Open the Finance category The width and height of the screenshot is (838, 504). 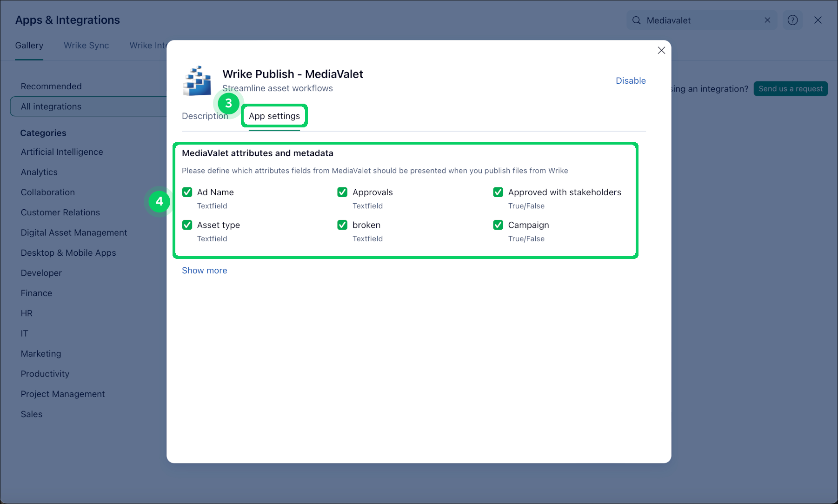36,293
